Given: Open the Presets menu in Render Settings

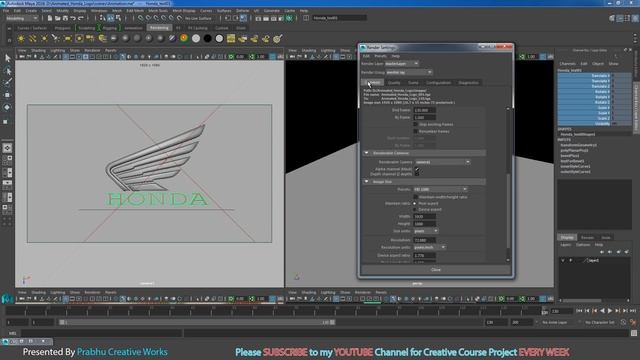Looking at the screenshot, I should coord(380,56).
